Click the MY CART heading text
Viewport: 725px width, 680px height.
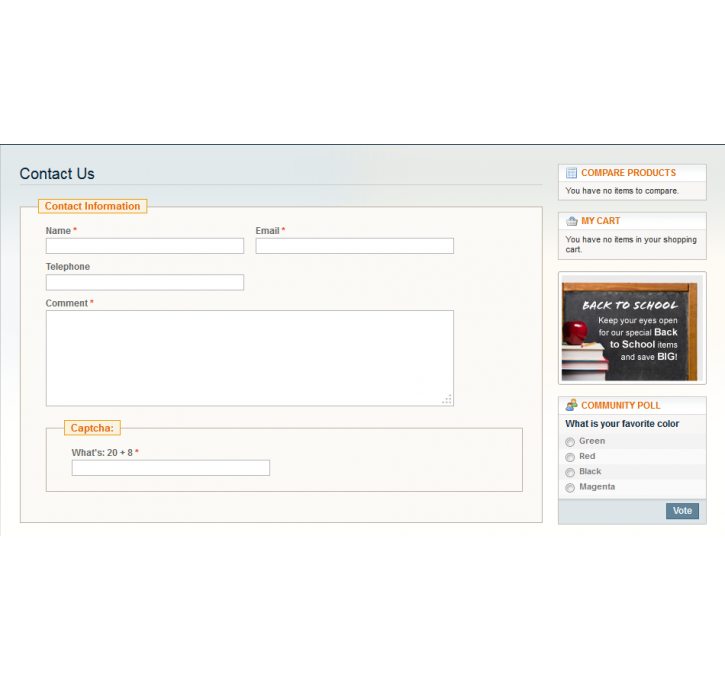coord(600,221)
